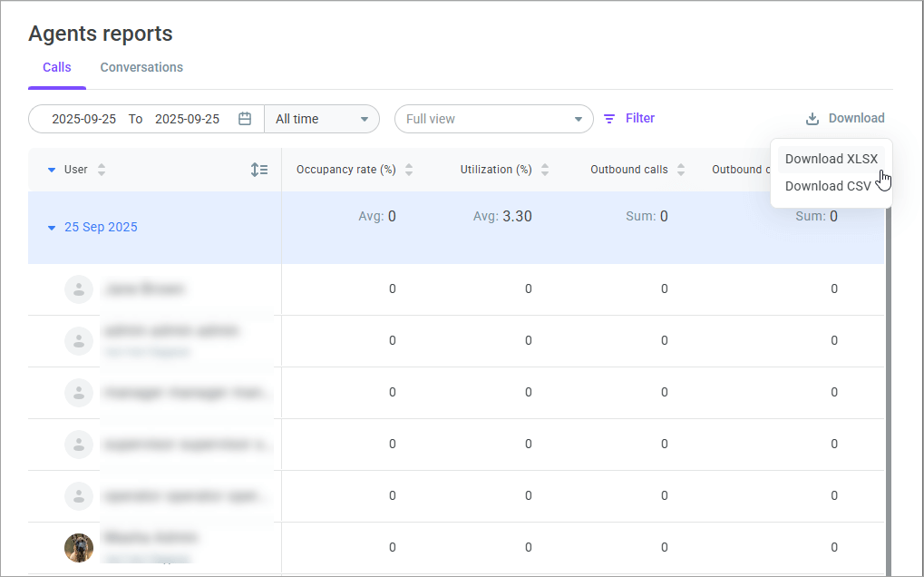The image size is (924, 577).
Task: Switch to the Conversations tab
Action: (141, 67)
